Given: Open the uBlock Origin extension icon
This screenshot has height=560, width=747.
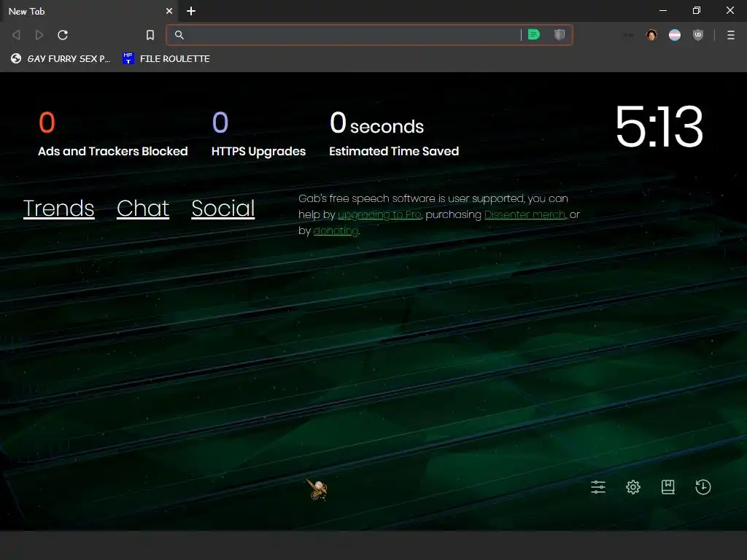Looking at the screenshot, I should point(698,35).
